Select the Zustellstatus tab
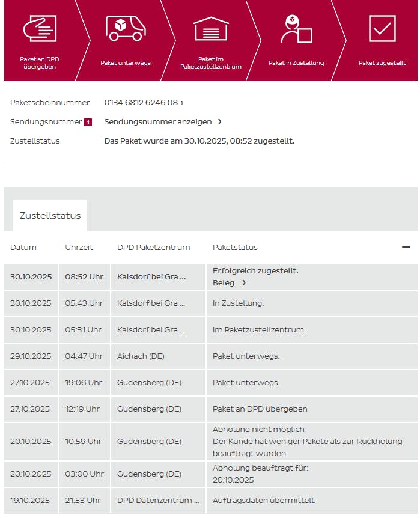Image resolution: width=420 pixels, height=518 pixels. click(50, 216)
